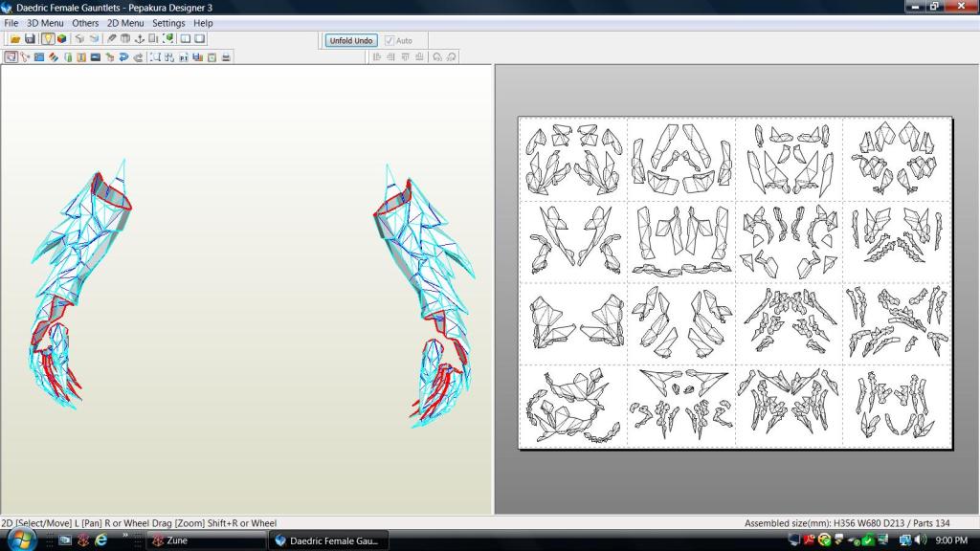
Task: Expand the quick launch overflow chevron
Action: tap(125, 536)
